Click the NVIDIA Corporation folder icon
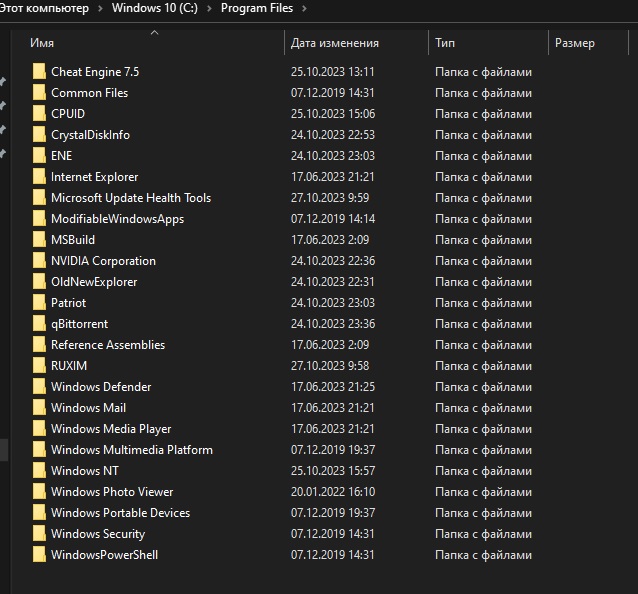Image resolution: width=638 pixels, height=594 pixels. point(39,261)
